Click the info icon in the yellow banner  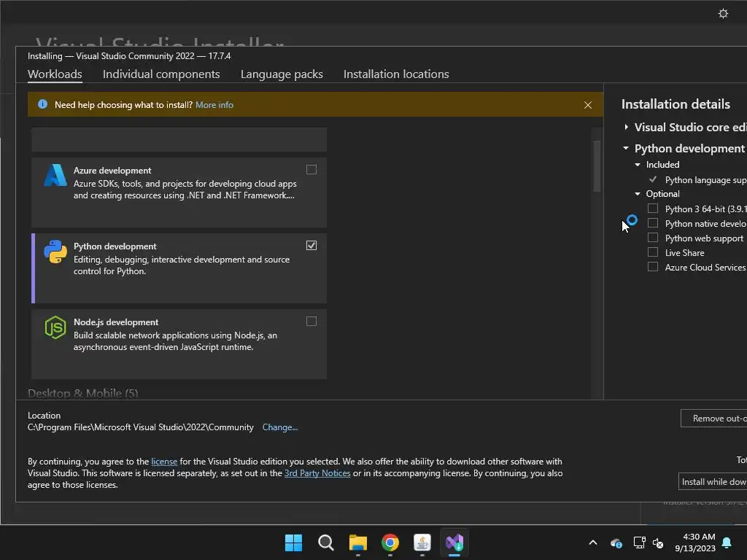tap(42, 104)
